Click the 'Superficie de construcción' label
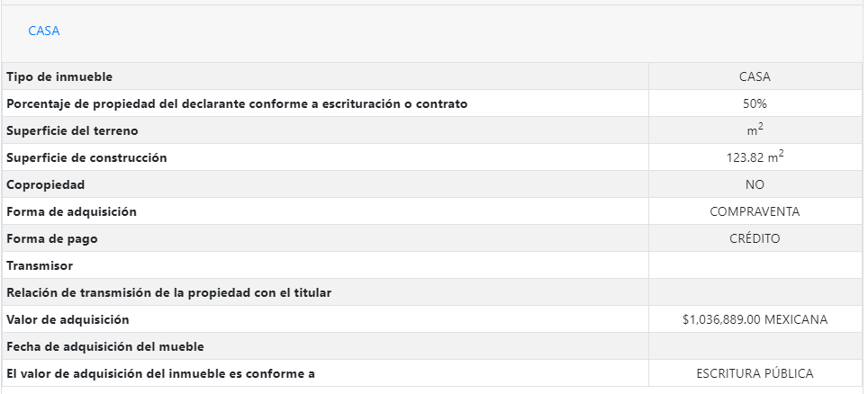 coord(86,158)
